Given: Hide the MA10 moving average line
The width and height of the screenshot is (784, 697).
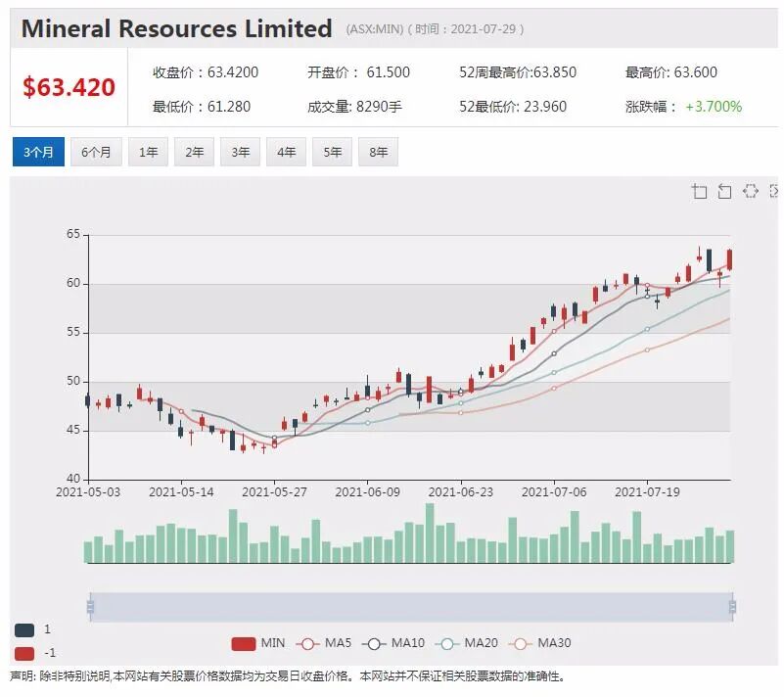Looking at the screenshot, I should [393, 643].
